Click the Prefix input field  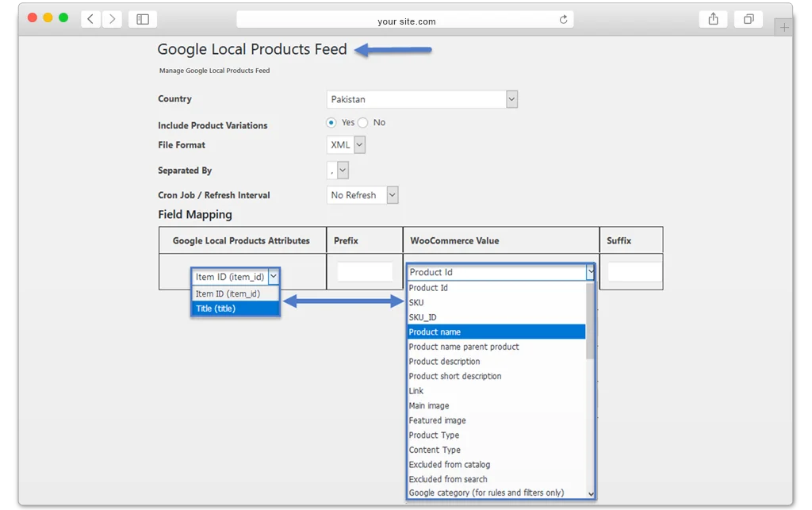click(x=365, y=272)
